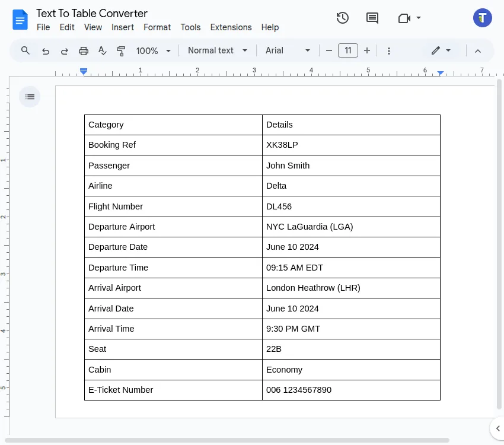Open the editing mode pencil dropdown
The image size is (504, 445).
441,50
